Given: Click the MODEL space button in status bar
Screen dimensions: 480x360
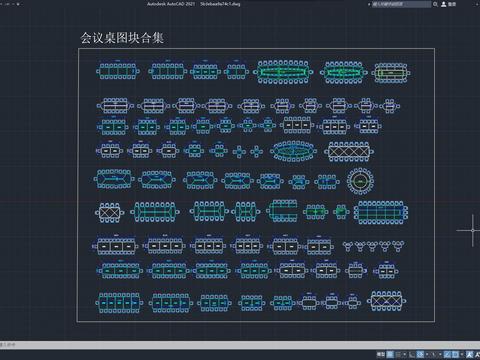Looking at the screenshot, I should [x=381, y=354].
